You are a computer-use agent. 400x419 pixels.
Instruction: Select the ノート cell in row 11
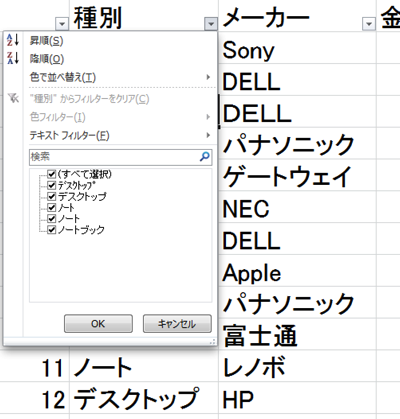click(144, 366)
